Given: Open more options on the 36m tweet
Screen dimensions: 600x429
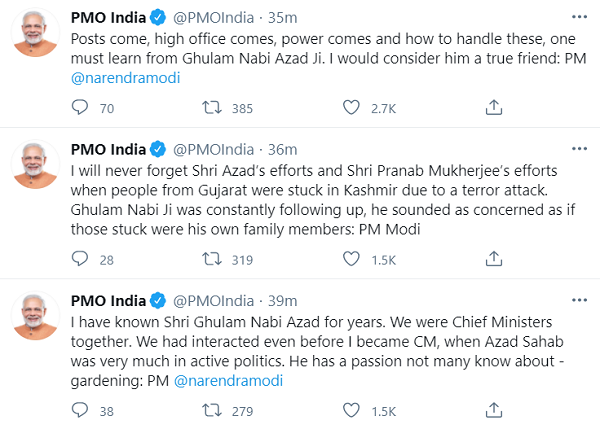Looking at the screenshot, I should (x=578, y=151).
